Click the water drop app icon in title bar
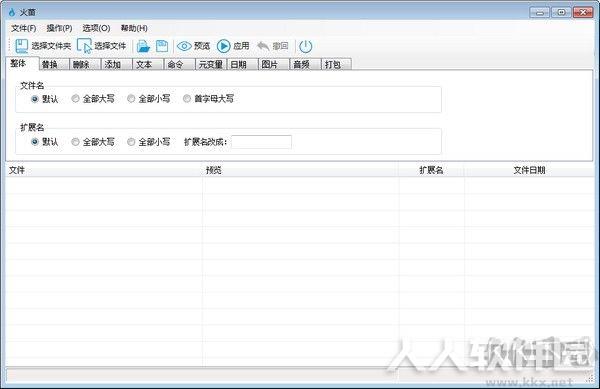The width and height of the screenshot is (600, 389). click(11, 12)
